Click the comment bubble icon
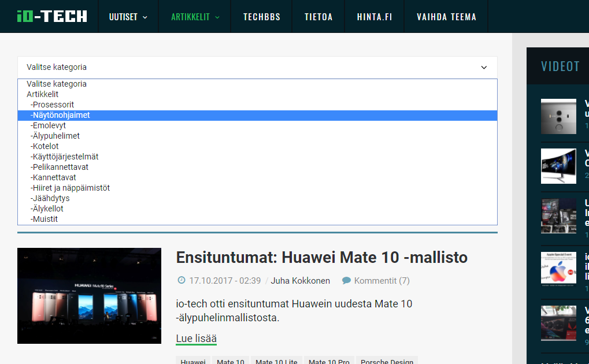Image resolution: width=589 pixels, height=364 pixels. click(346, 280)
